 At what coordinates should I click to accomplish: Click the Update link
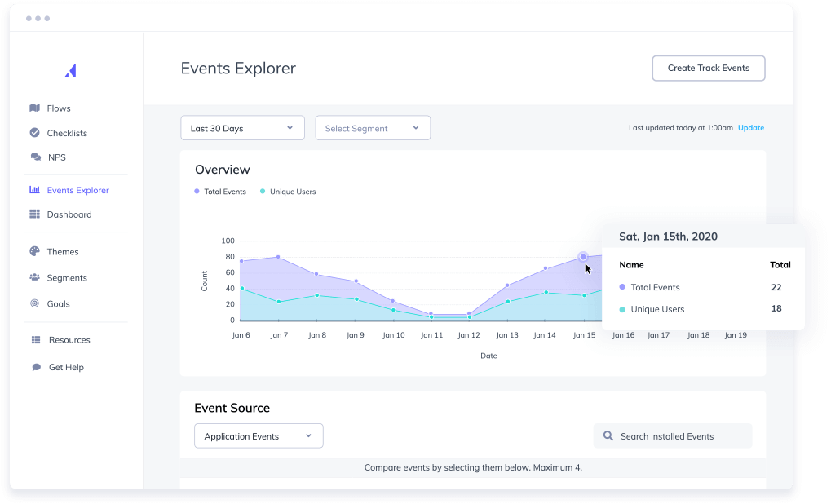(x=751, y=128)
